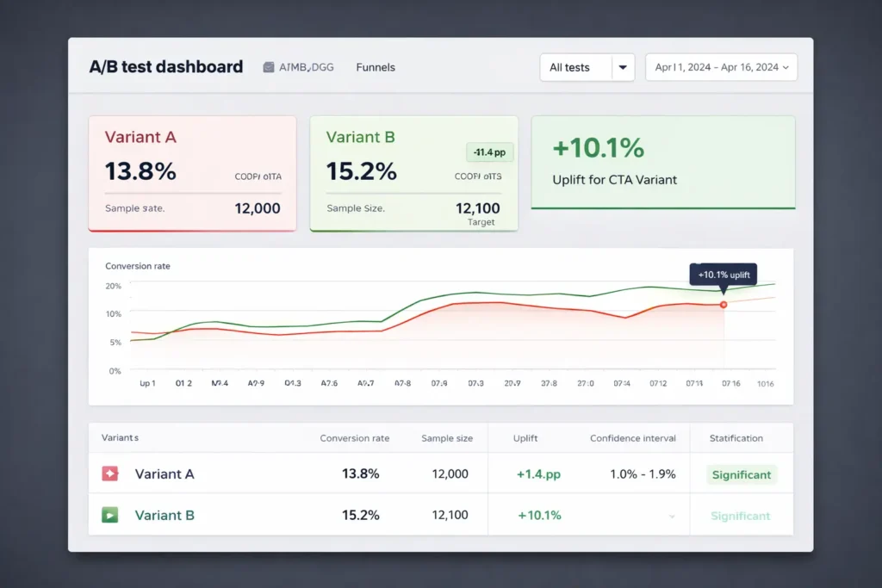Click the Variant B link in the table
This screenshot has height=588, width=882.
click(x=165, y=515)
